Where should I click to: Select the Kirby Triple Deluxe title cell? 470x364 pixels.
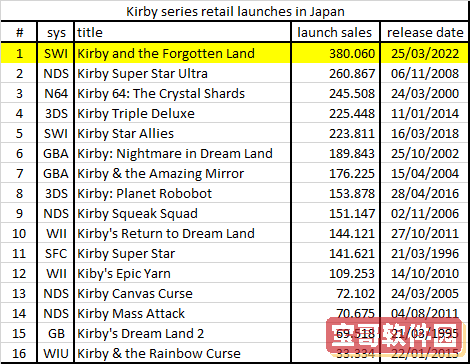tap(183, 113)
